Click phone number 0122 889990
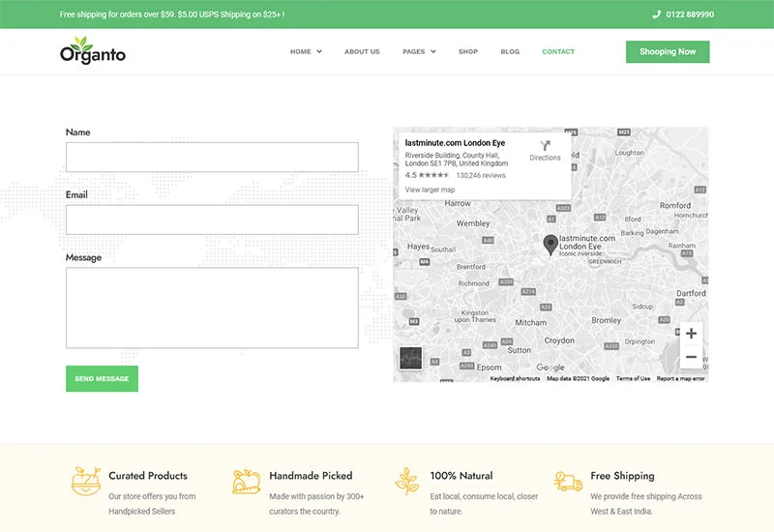Image resolution: width=774 pixels, height=532 pixels. [x=690, y=15]
